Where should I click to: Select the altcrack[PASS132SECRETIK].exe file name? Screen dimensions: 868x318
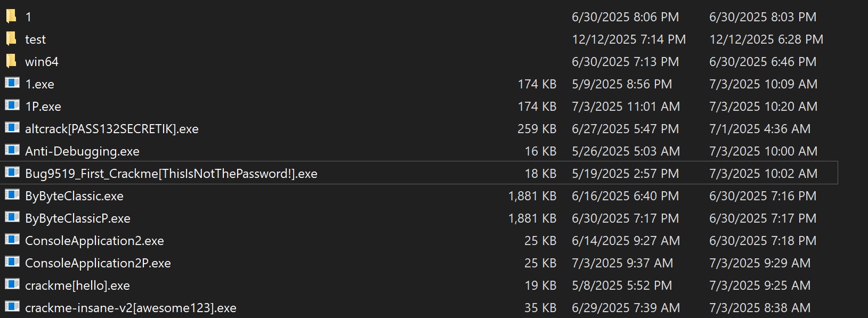[112, 129]
